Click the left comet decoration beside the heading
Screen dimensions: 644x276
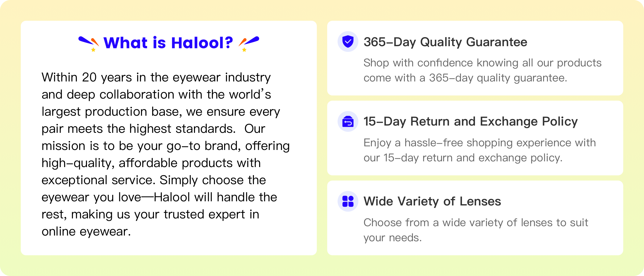(x=89, y=42)
